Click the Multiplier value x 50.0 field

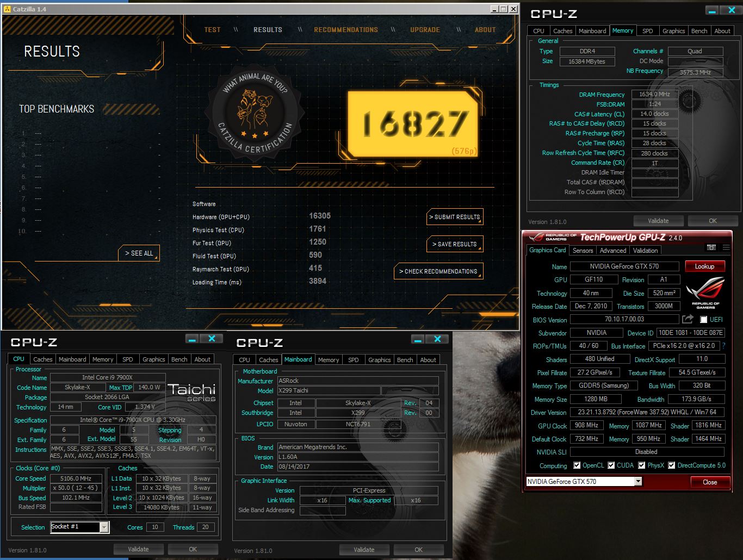[x=76, y=488]
